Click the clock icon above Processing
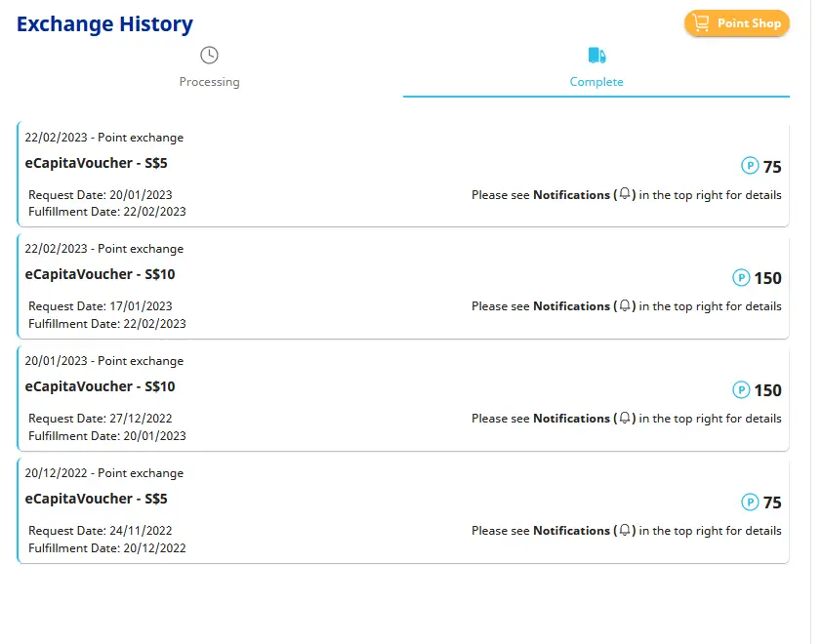 [210, 55]
